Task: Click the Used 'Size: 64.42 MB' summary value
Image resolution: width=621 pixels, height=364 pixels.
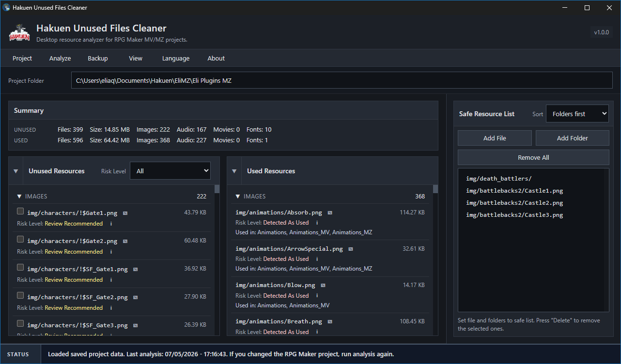Action: [109, 140]
